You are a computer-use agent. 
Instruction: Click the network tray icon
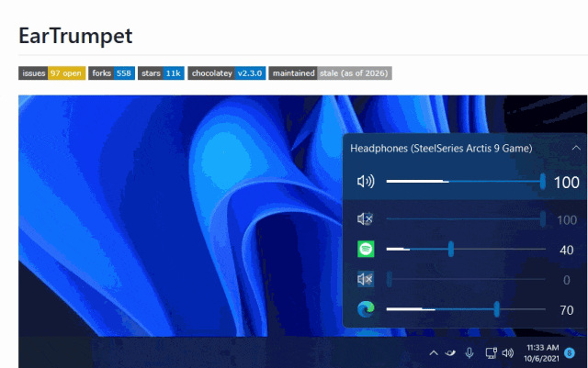click(491, 352)
